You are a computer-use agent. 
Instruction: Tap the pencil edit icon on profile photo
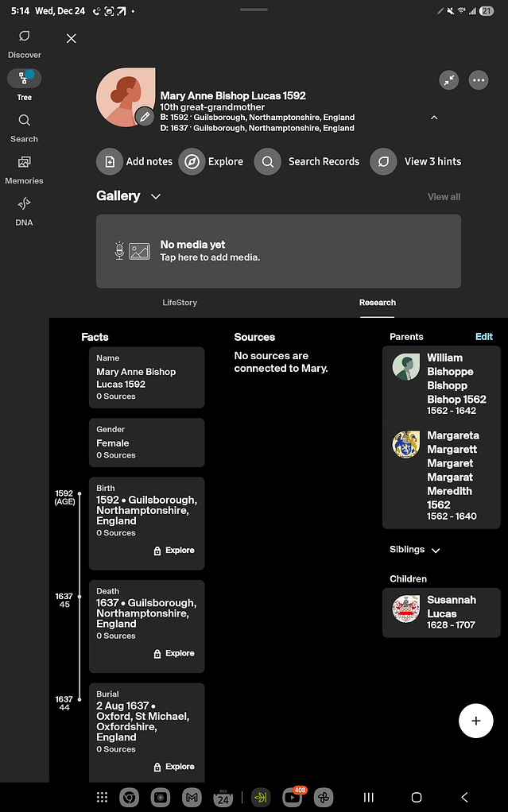[144, 117]
